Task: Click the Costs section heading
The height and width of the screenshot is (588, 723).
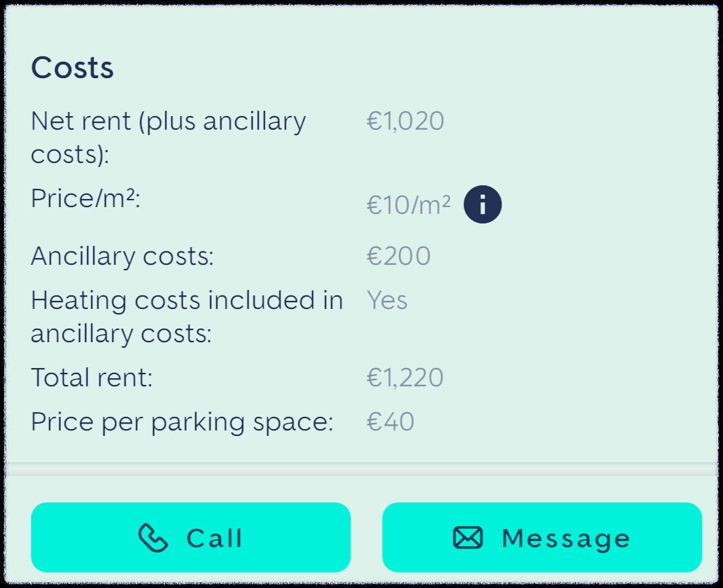Action: (73, 68)
